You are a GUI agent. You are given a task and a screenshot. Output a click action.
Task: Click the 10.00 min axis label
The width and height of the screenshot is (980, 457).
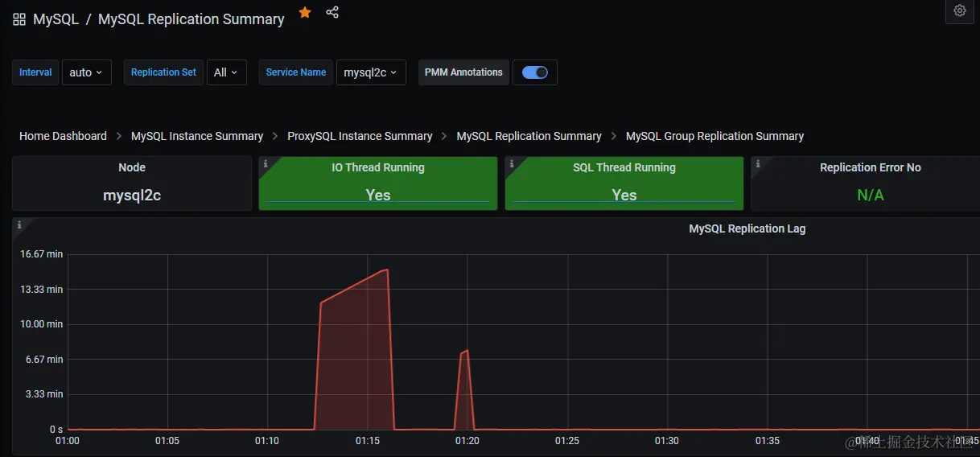[x=42, y=324]
